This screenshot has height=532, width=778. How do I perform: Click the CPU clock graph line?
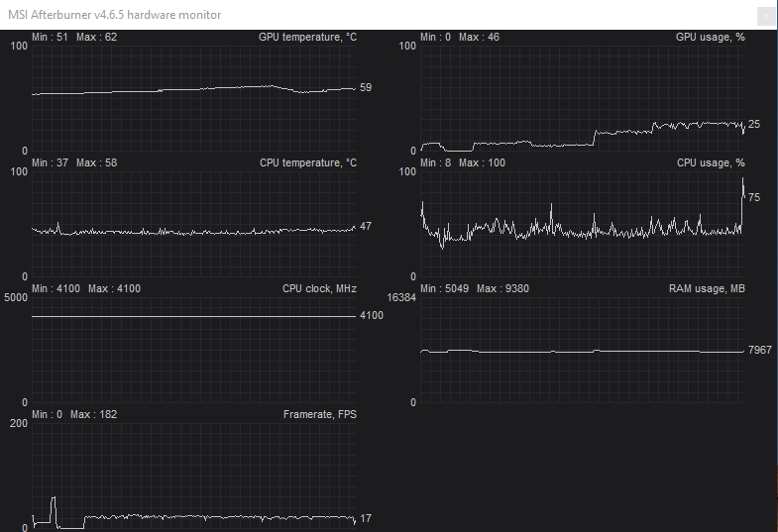click(193, 316)
